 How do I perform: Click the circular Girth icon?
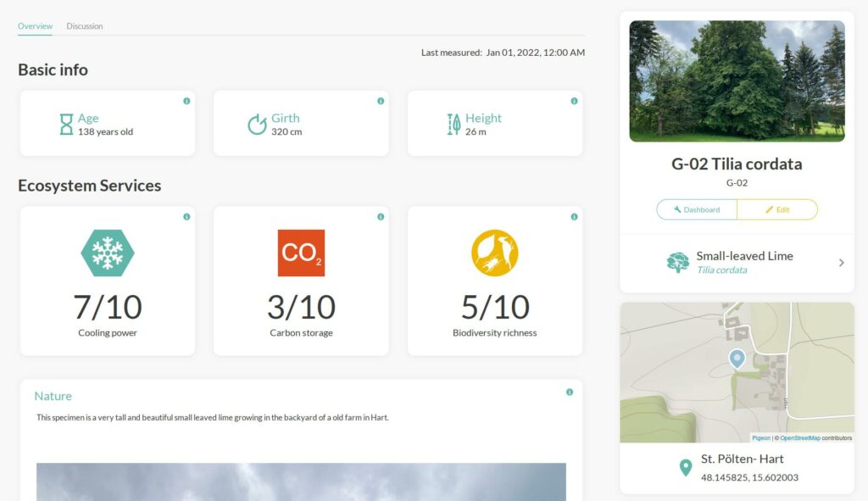[x=257, y=125]
